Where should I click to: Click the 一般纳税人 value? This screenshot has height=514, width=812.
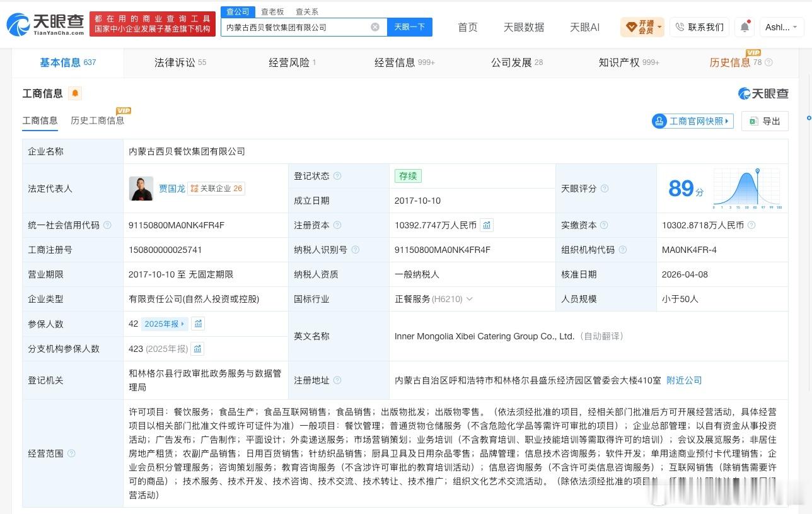coord(417,274)
